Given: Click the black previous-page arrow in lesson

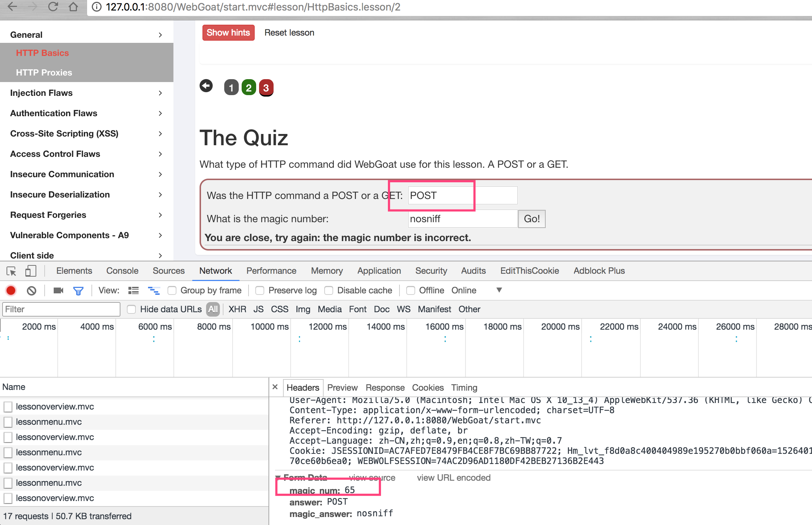Looking at the screenshot, I should pos(206,86).
